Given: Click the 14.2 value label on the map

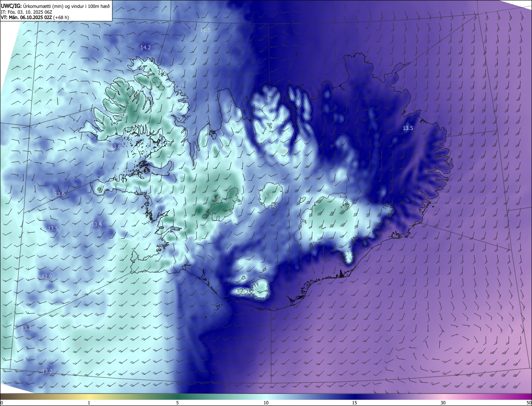Looking at the screenshot, I should 145,48.
